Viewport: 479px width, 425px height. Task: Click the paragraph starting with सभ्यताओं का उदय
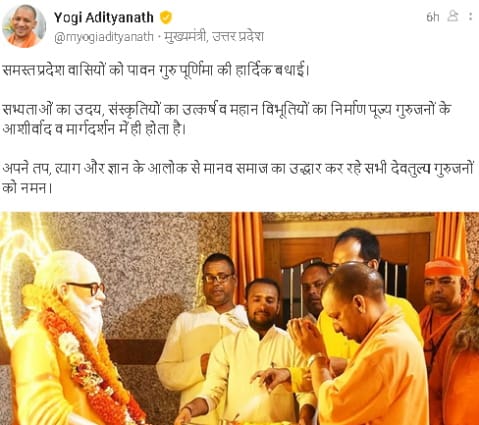(x=227, y=119)
